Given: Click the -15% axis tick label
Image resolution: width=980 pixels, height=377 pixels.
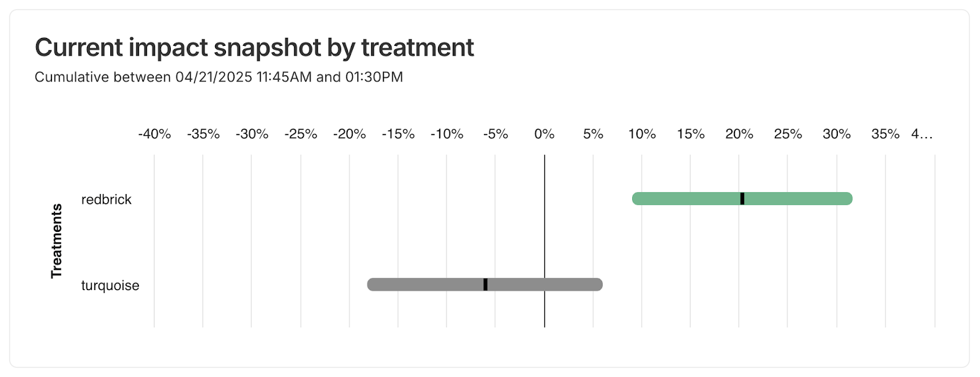Looking at the screenshot, I should [x=398, y=134].
